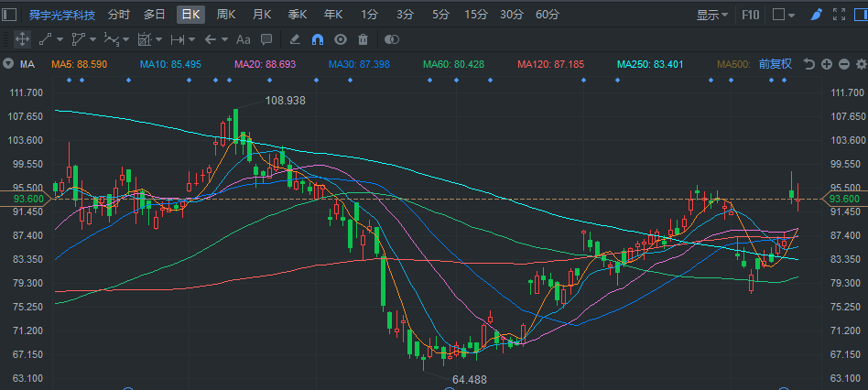
Task: Switch to the 分时 intraday tab
Action: pyautogui.click(x=119, y=15)
